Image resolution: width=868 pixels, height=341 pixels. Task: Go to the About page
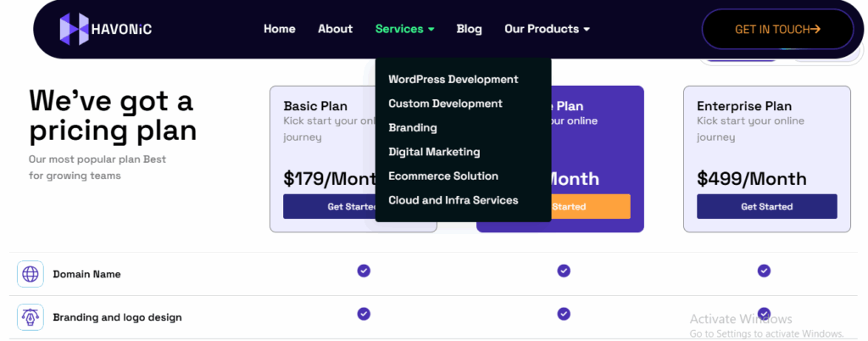coord(335,29)
